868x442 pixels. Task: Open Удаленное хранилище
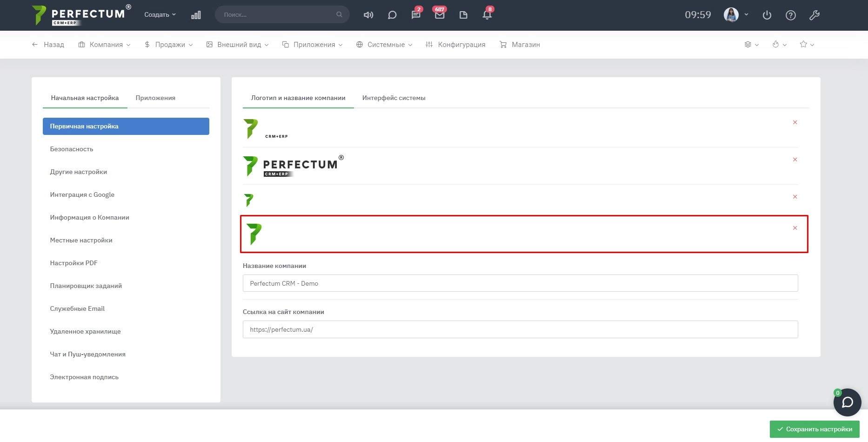[126, 331]
